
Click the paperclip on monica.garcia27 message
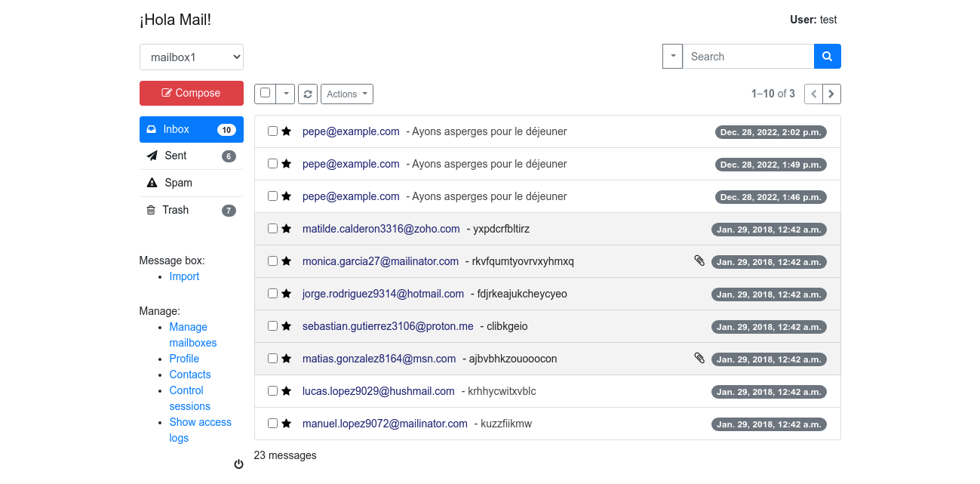[x=699, y=260]
